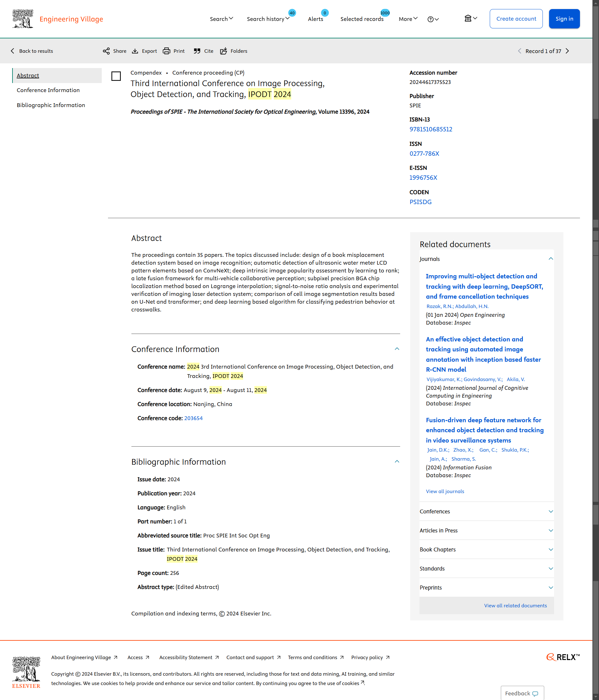Click View all related documents link
Image resolution: width=599 pixels, height=700 pixels.
515,606
